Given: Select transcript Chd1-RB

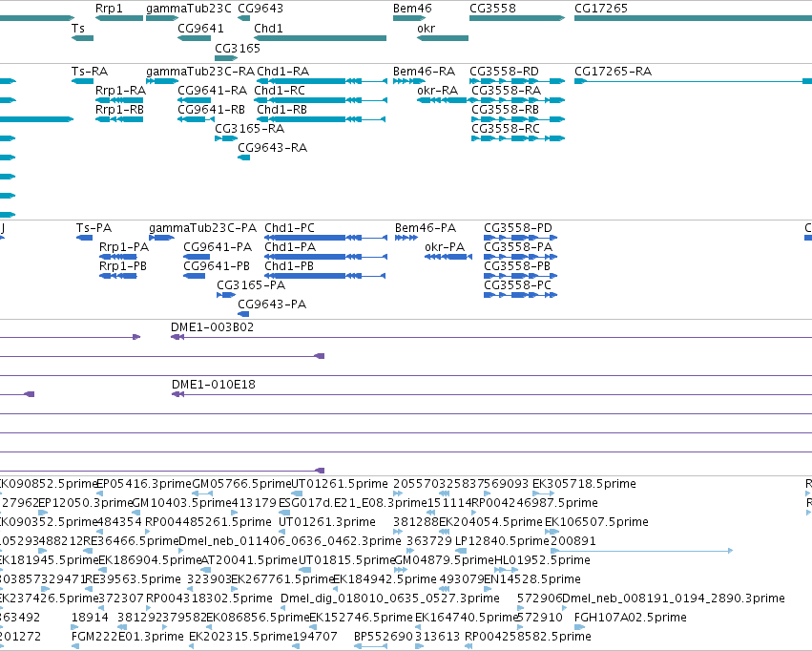Looking at the screenshot, I should [x=323, y=119].
